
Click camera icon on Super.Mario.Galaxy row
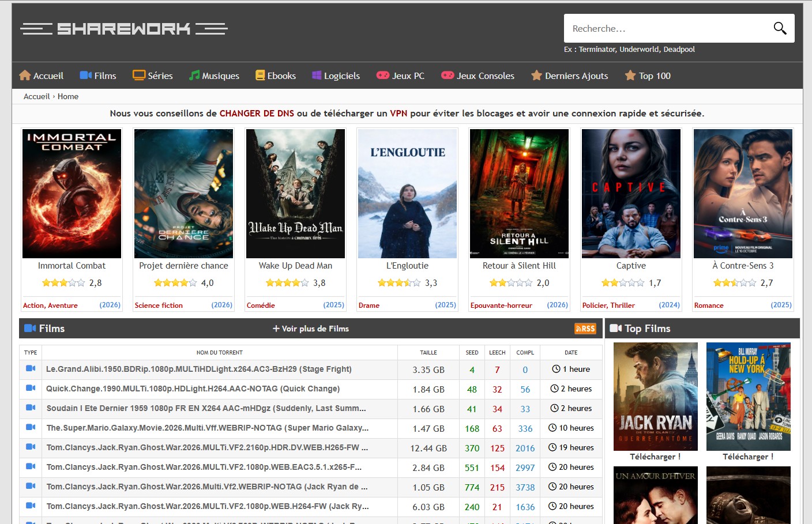tap(31, 427)
